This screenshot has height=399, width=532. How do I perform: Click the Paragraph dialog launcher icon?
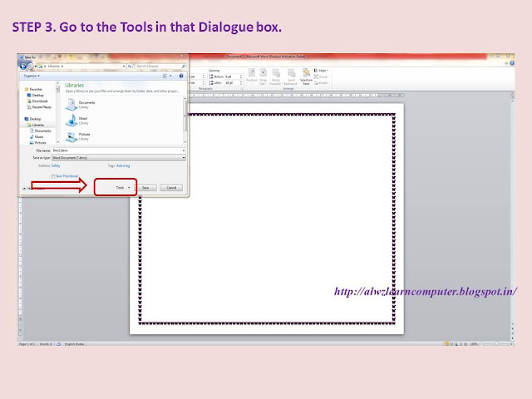point(242,89)
